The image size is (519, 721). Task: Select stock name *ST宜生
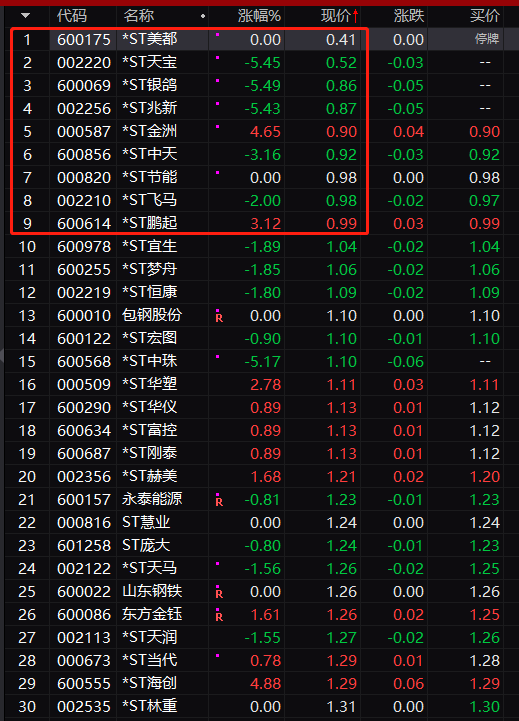(x=149, y=246)
